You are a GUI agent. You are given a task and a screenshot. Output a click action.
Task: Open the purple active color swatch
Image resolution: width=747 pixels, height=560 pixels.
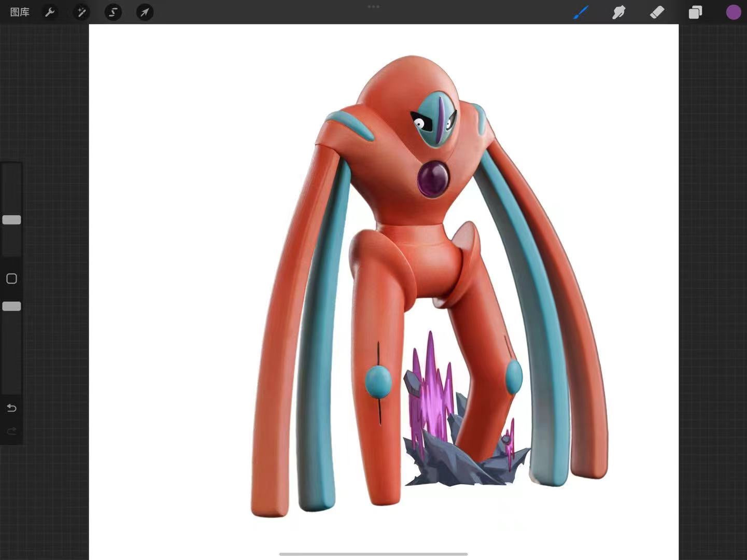pos(733,12)
